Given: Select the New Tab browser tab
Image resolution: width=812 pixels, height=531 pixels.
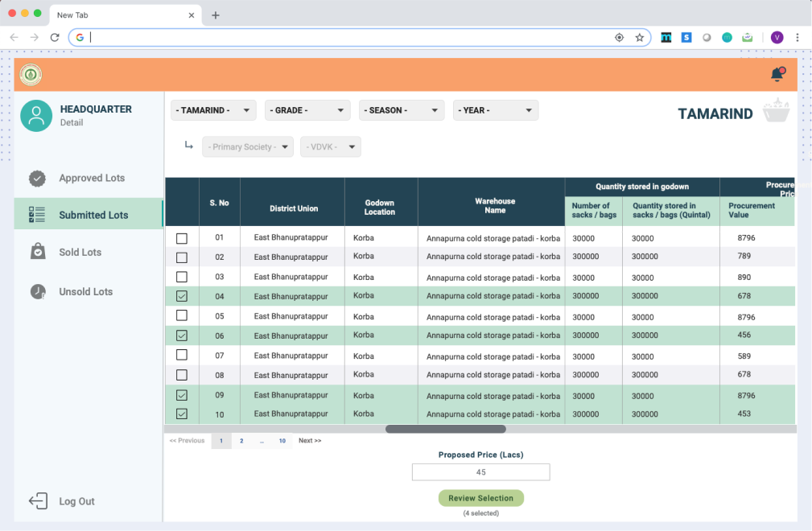Looking at the screenshot, I should [124, 15].
